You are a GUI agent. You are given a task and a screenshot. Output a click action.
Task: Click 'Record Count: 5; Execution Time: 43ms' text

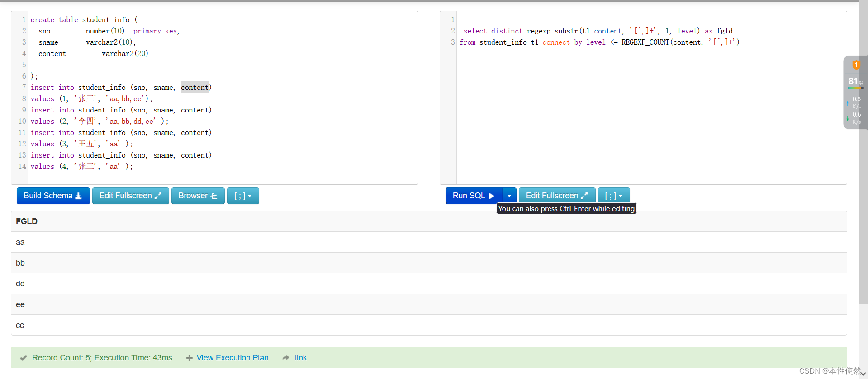coord(102,358)
